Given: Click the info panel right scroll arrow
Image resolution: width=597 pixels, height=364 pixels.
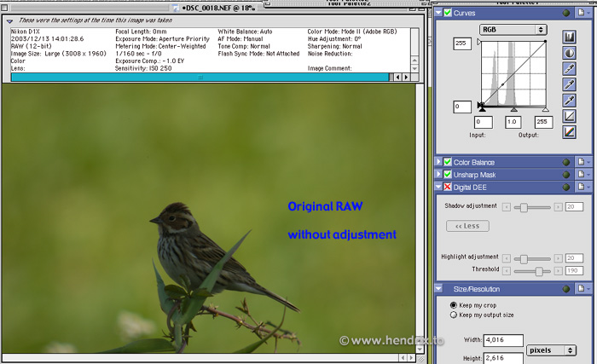Looking at the screenshot, I should click(406, 78).
